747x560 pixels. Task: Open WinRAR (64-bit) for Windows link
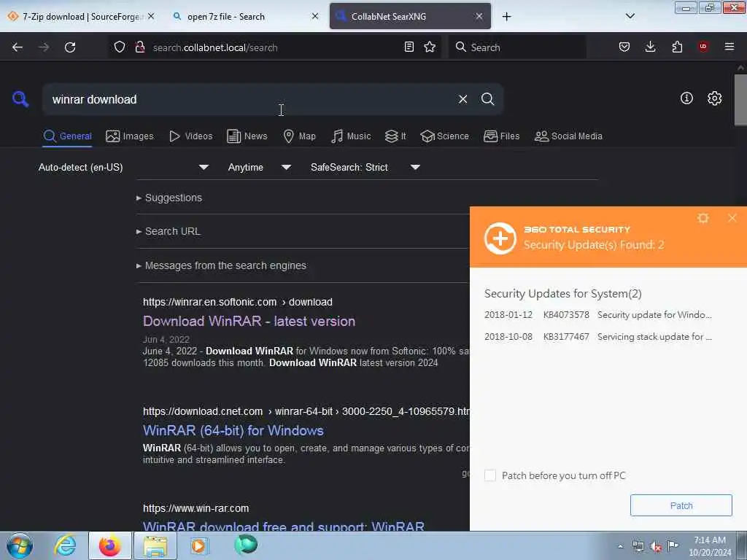[233, 430]
